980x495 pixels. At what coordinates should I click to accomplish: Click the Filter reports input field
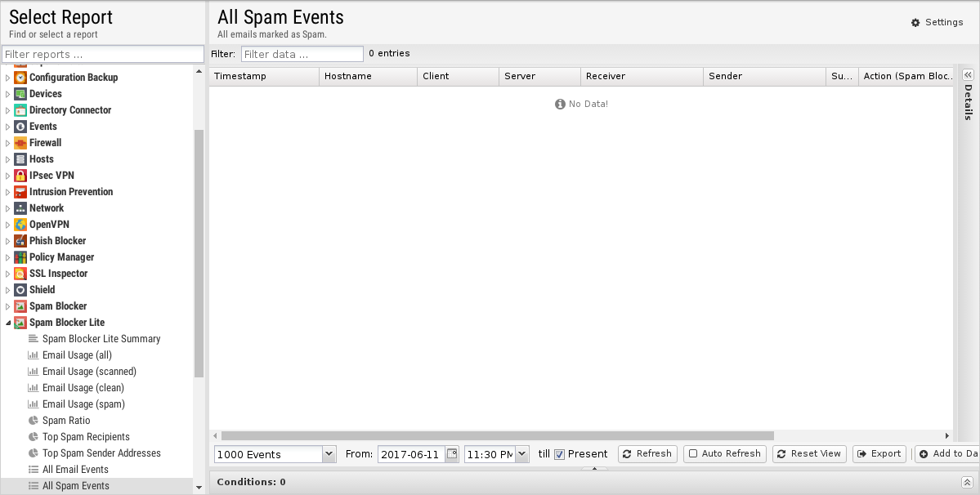[x=103, y=55]
